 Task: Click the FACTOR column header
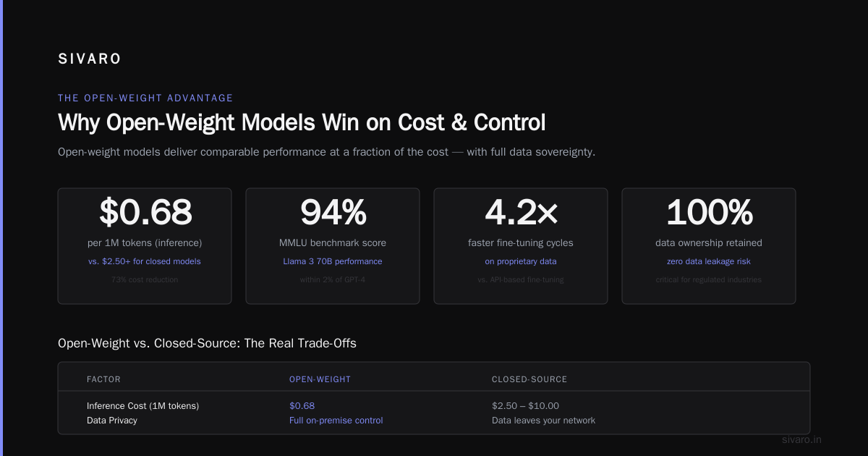[103, 379]
